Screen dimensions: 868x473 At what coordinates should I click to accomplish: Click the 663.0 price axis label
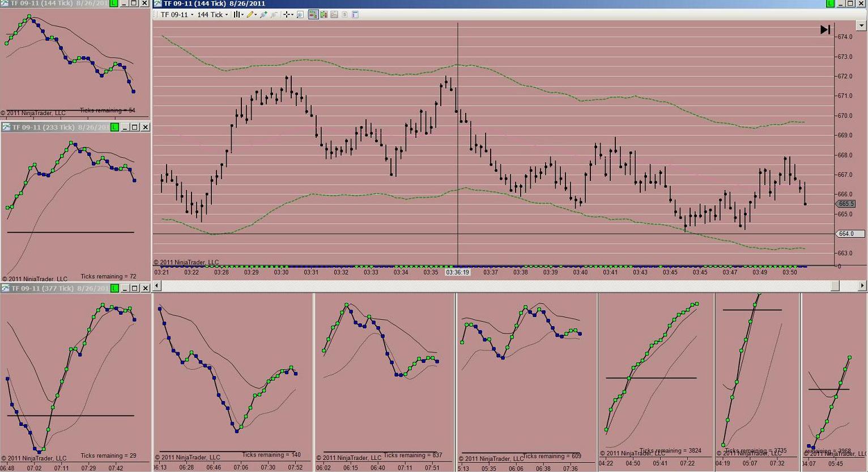845,253
